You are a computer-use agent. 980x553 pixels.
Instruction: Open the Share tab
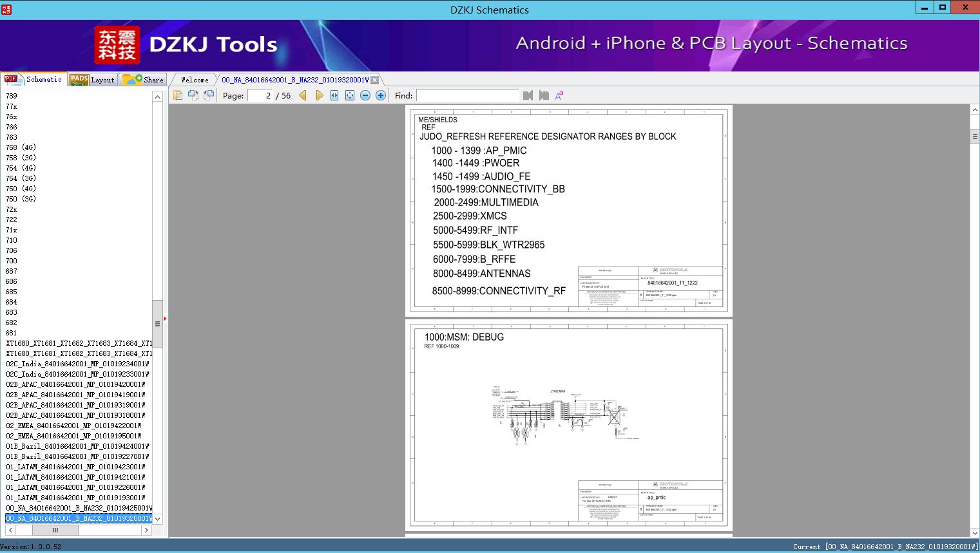click(x=143, y=80)
